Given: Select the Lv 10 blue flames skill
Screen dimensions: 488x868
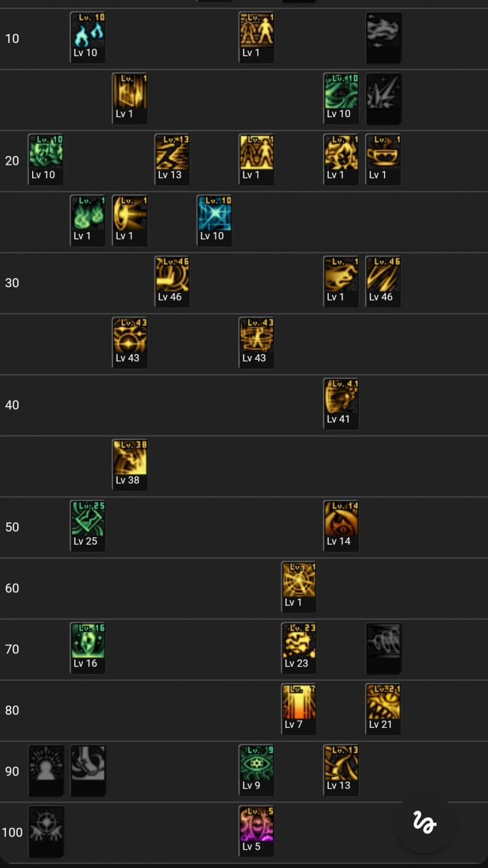Looking at the screenshot, I should click(x=88, y=37).
